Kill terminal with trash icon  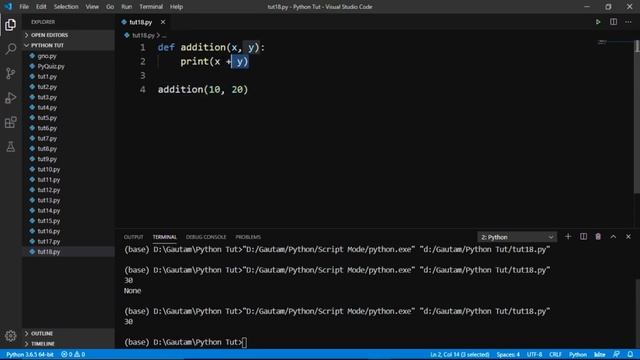pyautogui.click(x=598, y=237)
